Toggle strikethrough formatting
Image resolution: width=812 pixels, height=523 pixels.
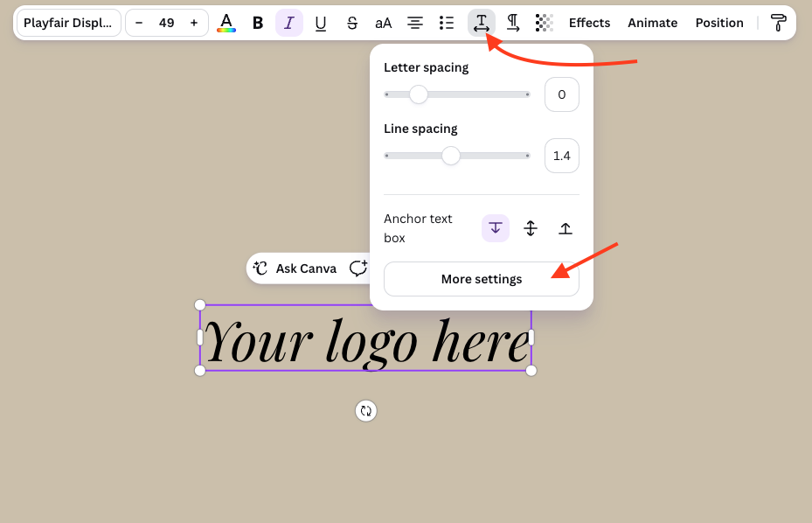pyautogui.click(x=352, y=23)
